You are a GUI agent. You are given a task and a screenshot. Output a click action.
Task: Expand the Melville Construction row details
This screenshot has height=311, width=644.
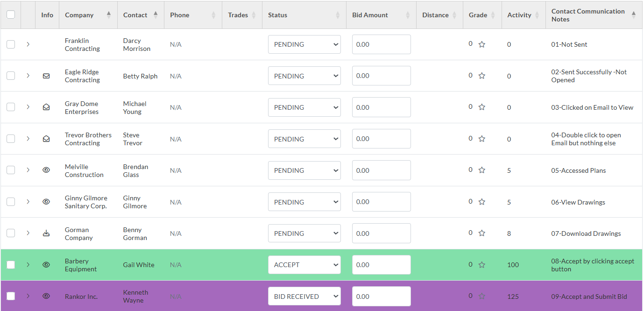tap(28, 170)
